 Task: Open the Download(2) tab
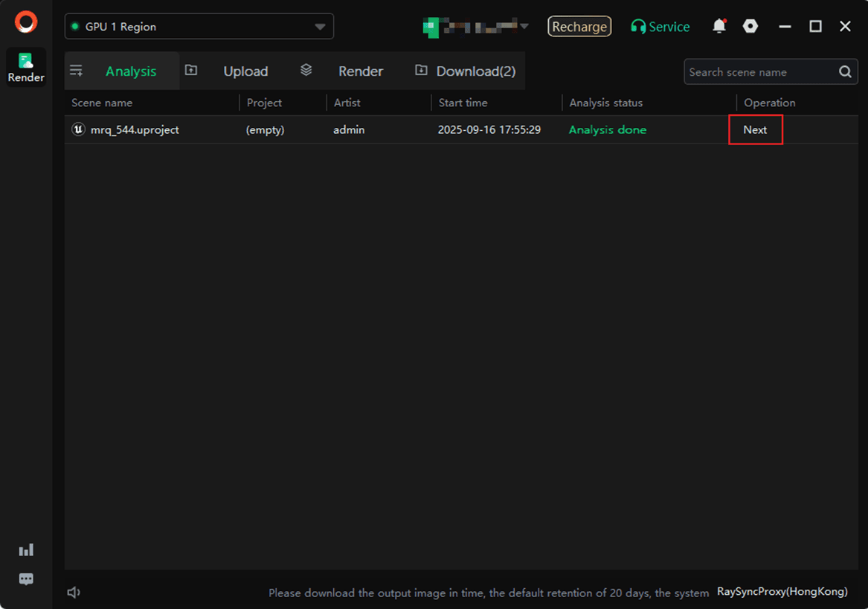475,71
